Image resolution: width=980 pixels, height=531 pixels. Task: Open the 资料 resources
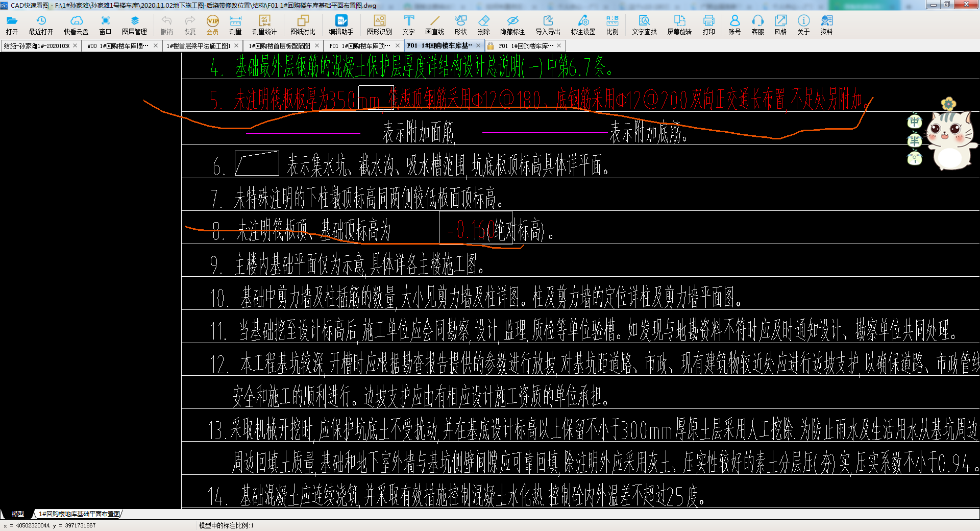point(826,25)
